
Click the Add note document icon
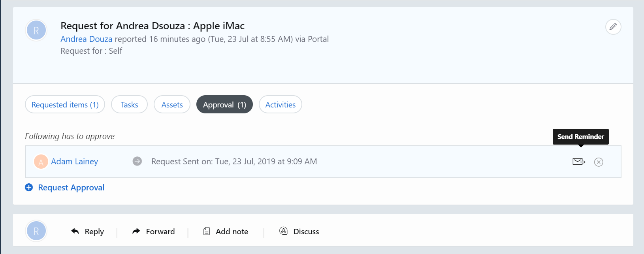206,231
